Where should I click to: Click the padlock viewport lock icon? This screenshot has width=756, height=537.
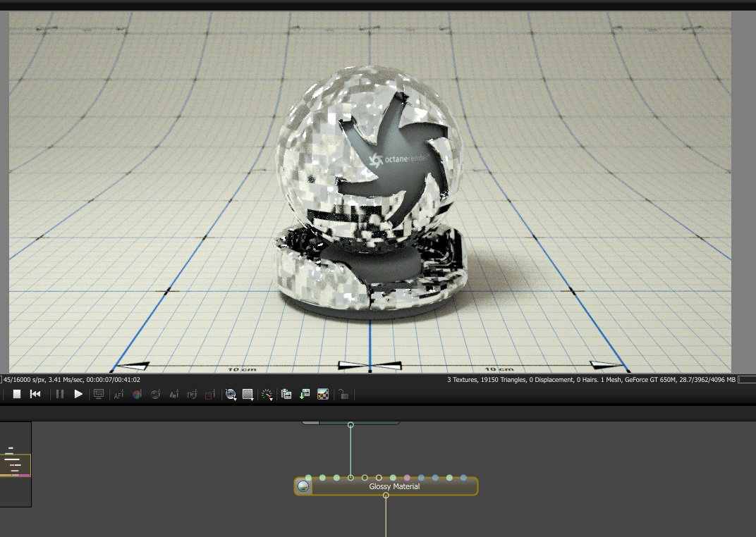point(343,395)
